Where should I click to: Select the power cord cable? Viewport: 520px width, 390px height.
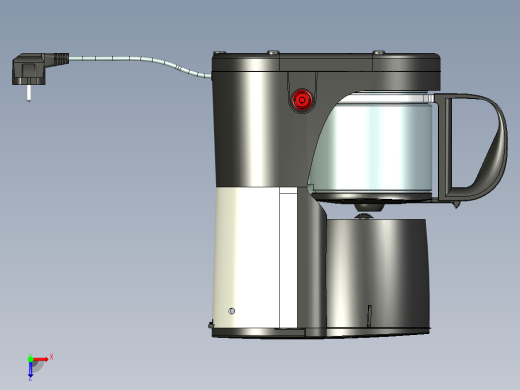tap(140, 64)
